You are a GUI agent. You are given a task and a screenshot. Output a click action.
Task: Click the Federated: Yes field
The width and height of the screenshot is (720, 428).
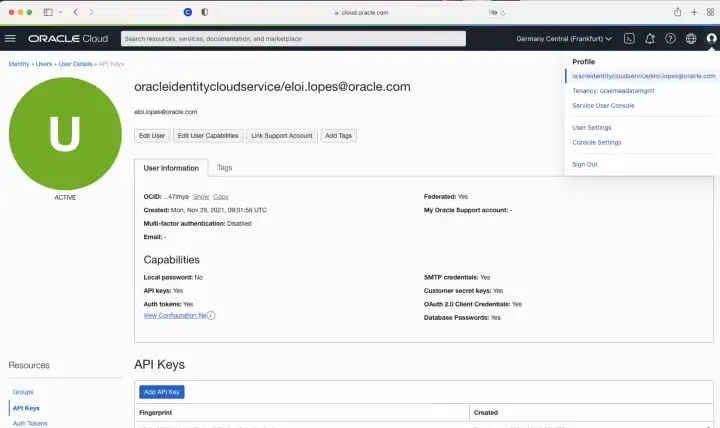(446, 197)
